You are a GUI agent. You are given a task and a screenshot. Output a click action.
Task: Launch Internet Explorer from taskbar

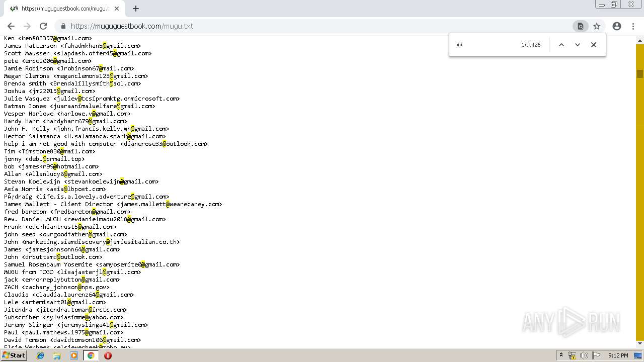[40, 355]
